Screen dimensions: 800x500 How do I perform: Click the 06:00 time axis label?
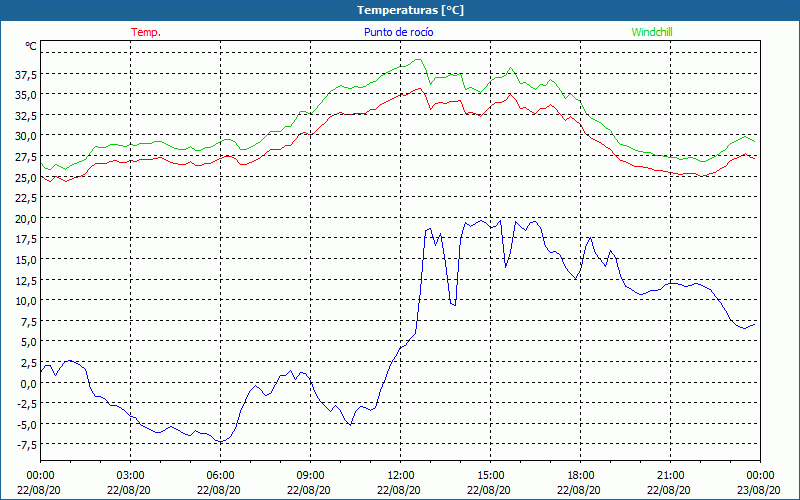[220, 476]
